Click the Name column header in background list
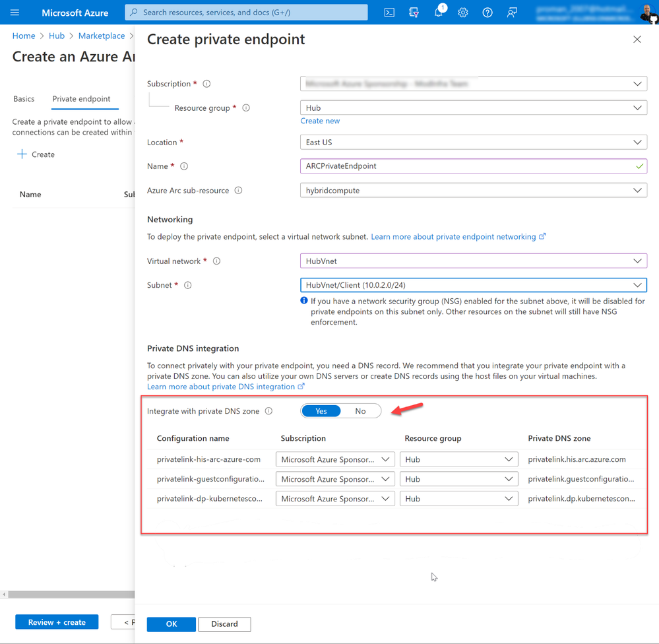The height and width of the screenshot is (644, 659). (30, 195)
